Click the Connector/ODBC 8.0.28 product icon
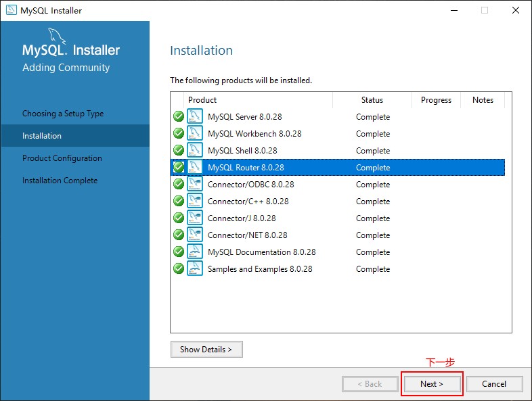 (x=195, y=184)
